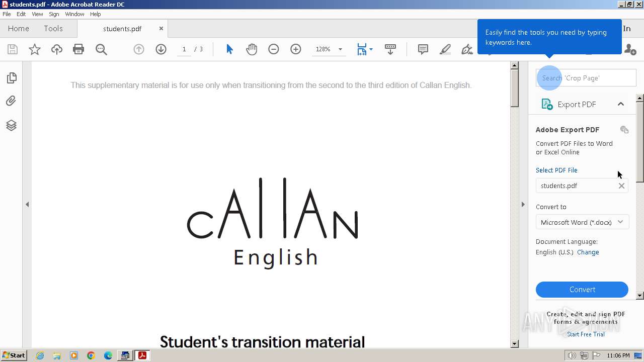Viewport: 644px width, 362px height.
Task: Click the fit width page icon
Action: coord(362,49)
